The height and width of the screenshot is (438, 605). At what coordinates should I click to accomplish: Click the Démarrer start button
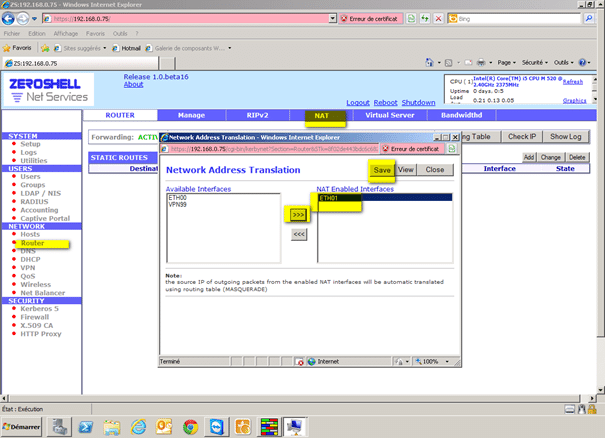tap(22, 427)
